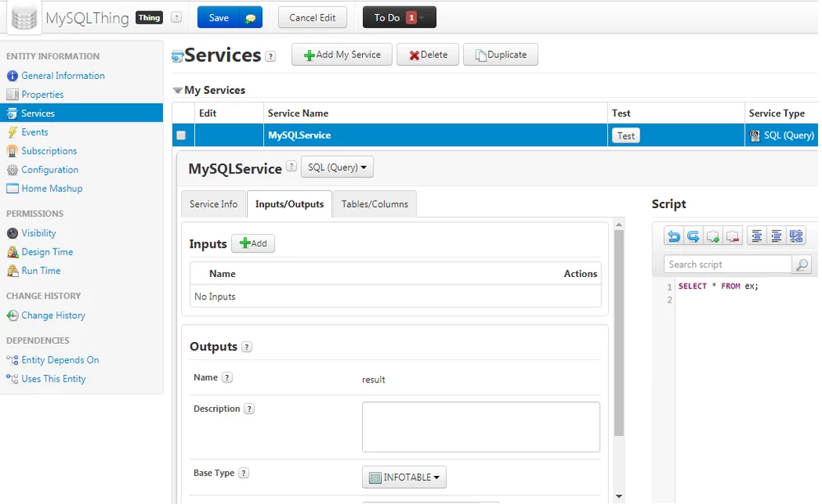
Task: Click the Actions column header in Inputs
Action: point(580,274)
